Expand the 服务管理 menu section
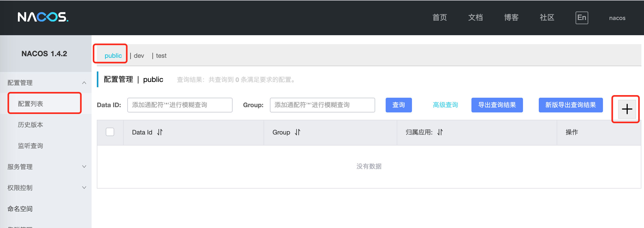The height and width of the screenshot is (228, 644). pyautogui.click(x=46, y=167)
